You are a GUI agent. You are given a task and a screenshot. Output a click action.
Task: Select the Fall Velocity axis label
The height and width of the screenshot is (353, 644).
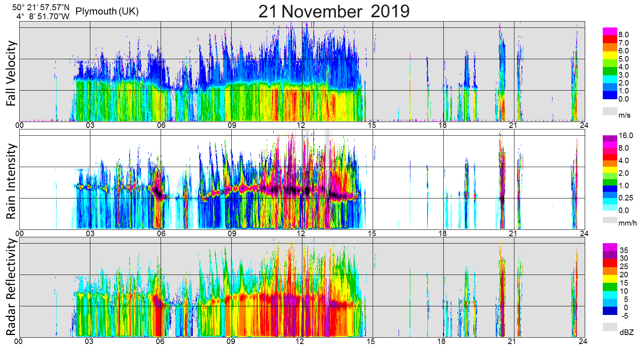tap(11, 73)
